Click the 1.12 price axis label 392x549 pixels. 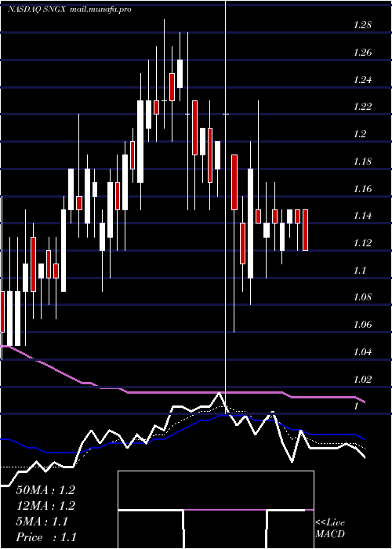tap(362, 243)
